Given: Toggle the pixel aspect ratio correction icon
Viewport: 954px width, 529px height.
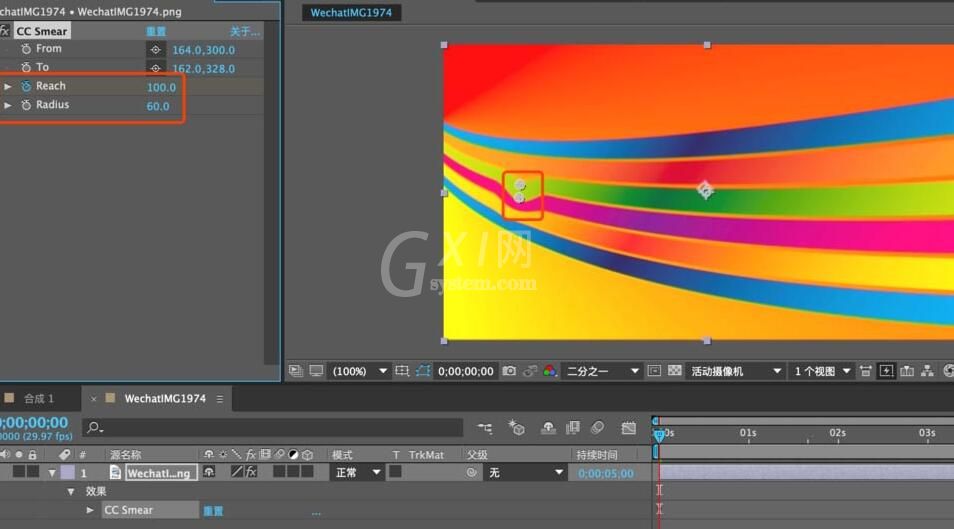Looking at the screenshot, I should [865, 371].
